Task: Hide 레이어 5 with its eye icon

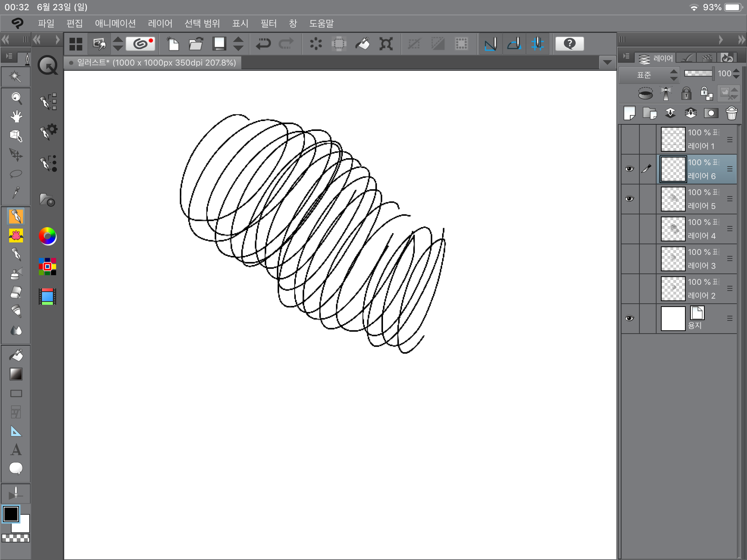Action: (630, 199)
